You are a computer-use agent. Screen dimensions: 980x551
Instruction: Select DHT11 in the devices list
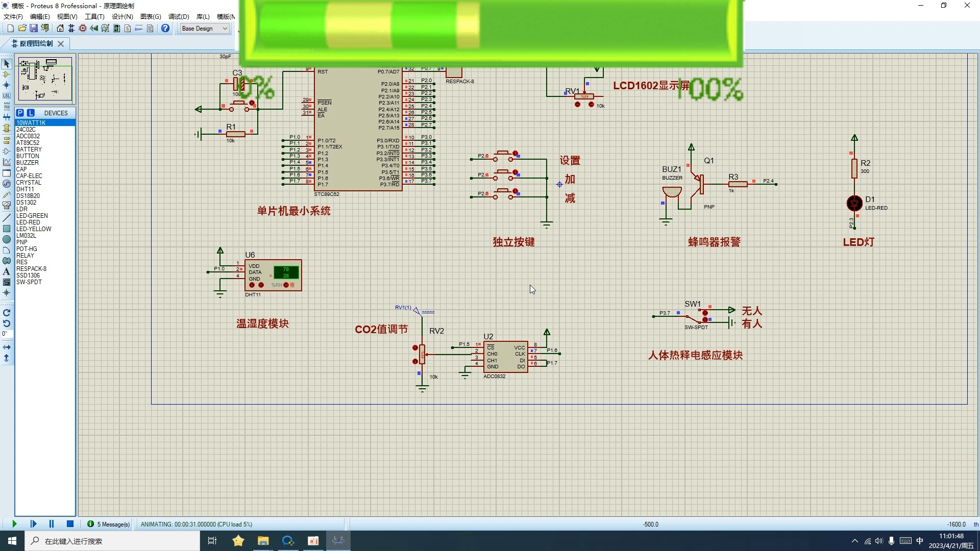25,189
